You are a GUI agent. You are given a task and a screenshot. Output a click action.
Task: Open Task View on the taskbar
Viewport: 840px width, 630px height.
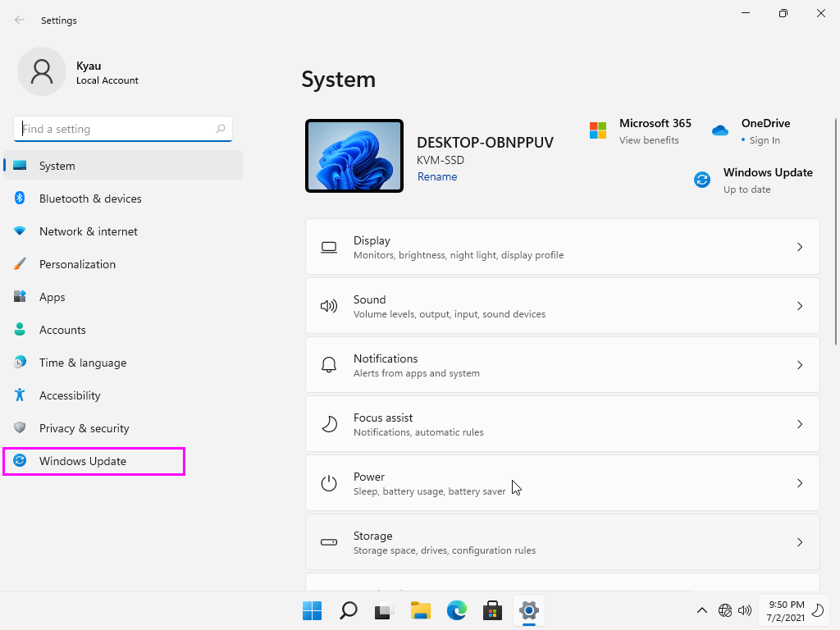click(x=384, y=610)
